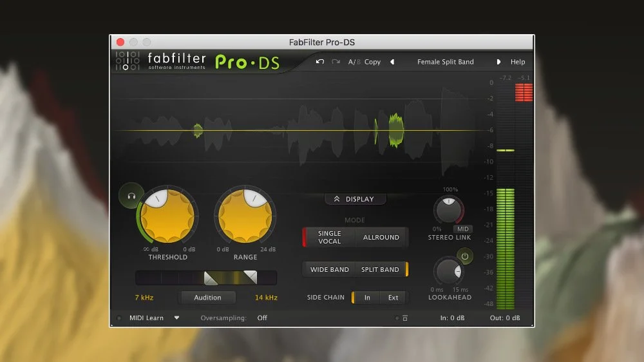Click the Audition button
Screen dimensions: 644x362
click(x=207, y=298)
